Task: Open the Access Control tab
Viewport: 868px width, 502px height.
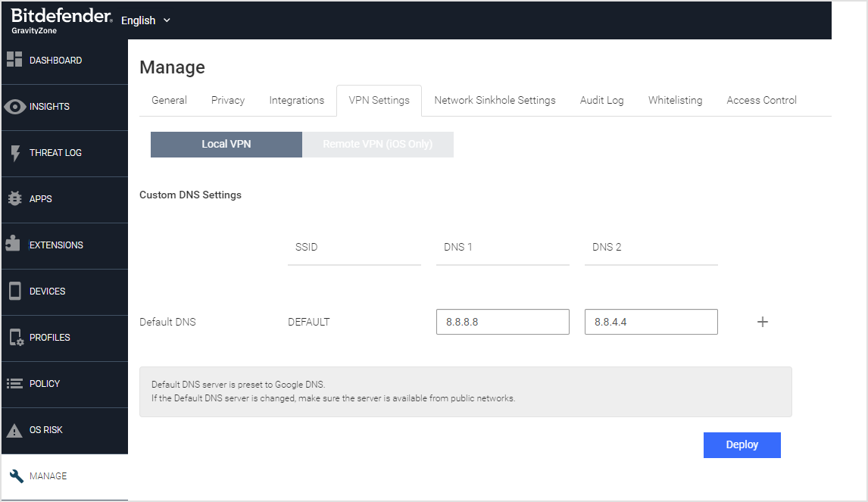Action: pyautogui.click(x=761, y=100)
